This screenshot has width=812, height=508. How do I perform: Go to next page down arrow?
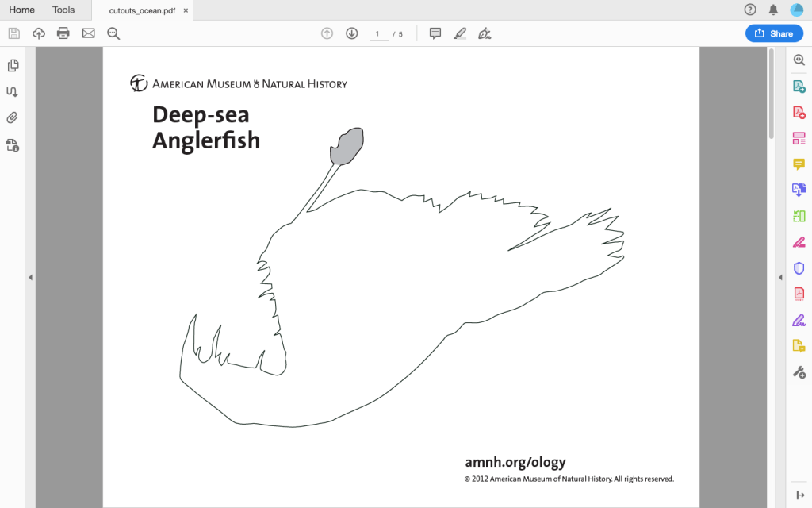click(352, 33)
